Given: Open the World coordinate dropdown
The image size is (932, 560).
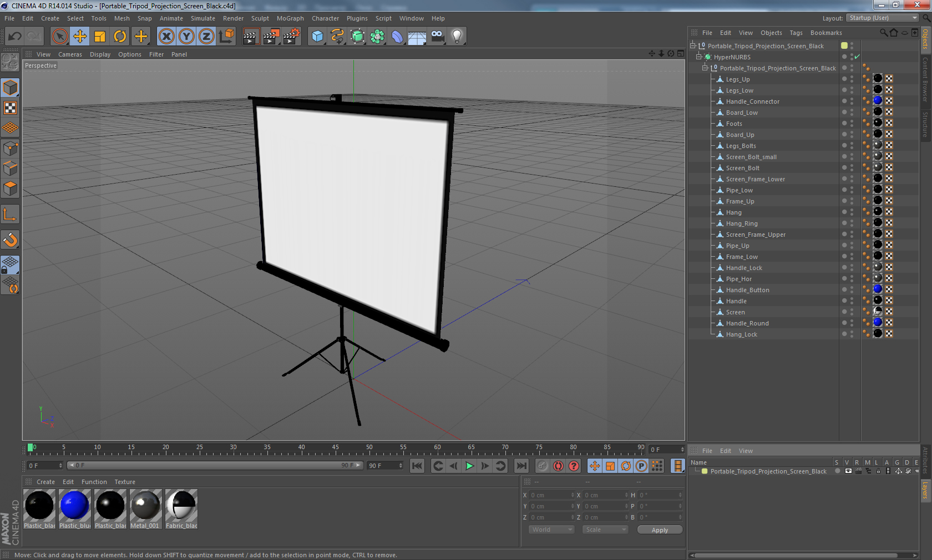Looking at the screenshot, I should tap(551, 530).
